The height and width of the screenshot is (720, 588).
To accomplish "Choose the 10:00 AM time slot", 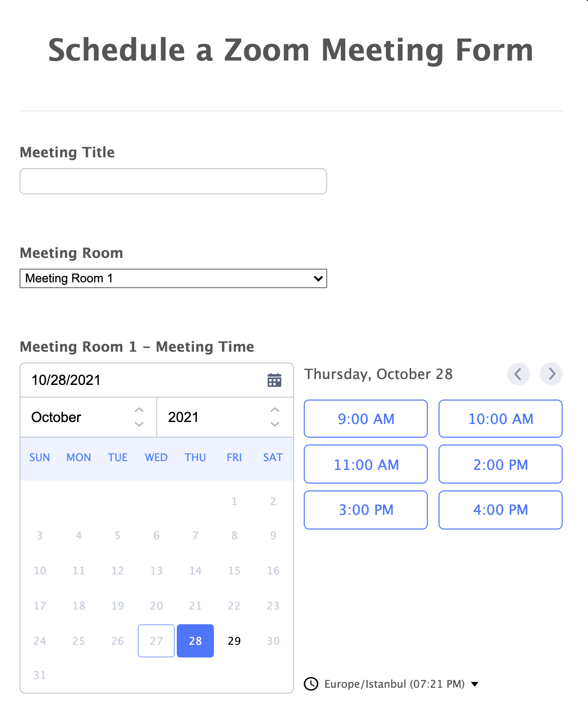I will tap(501, 419).
